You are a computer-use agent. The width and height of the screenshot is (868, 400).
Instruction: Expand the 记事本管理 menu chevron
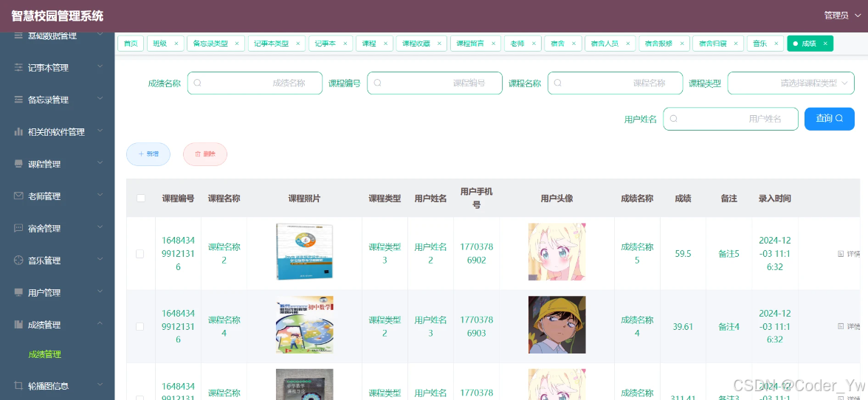point(100,67)
